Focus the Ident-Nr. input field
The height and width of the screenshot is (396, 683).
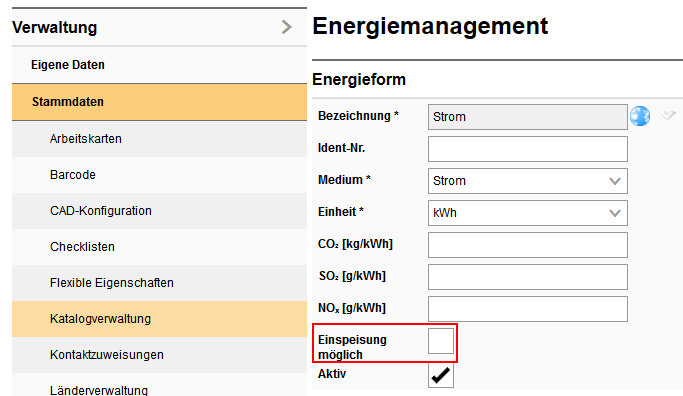tap(527, 149)
